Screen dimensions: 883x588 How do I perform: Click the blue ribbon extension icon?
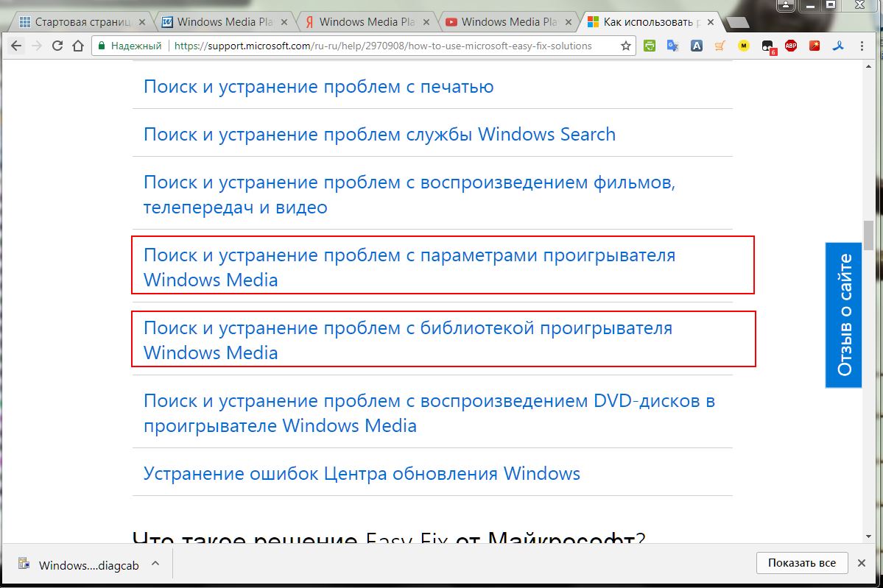point(838,46)
